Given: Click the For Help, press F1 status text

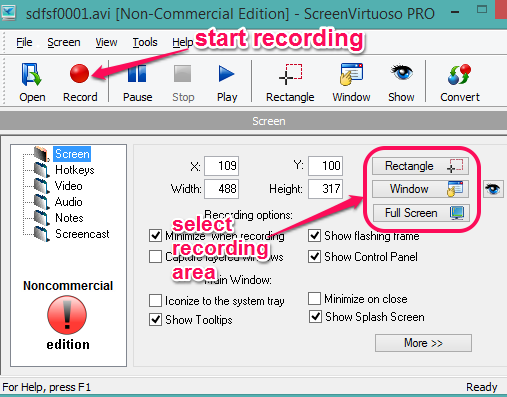Looking at the screenshot, I should pos(46,387).
